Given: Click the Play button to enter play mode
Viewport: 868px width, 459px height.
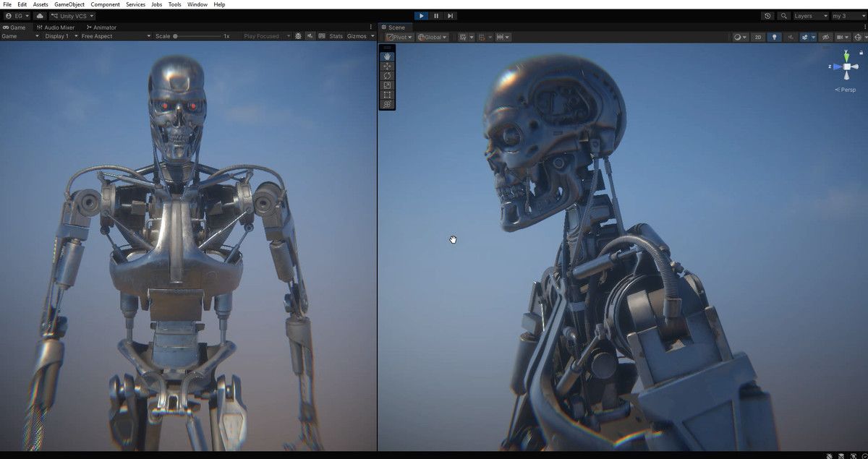Looking at the screenshot, I should pos(422,16).
